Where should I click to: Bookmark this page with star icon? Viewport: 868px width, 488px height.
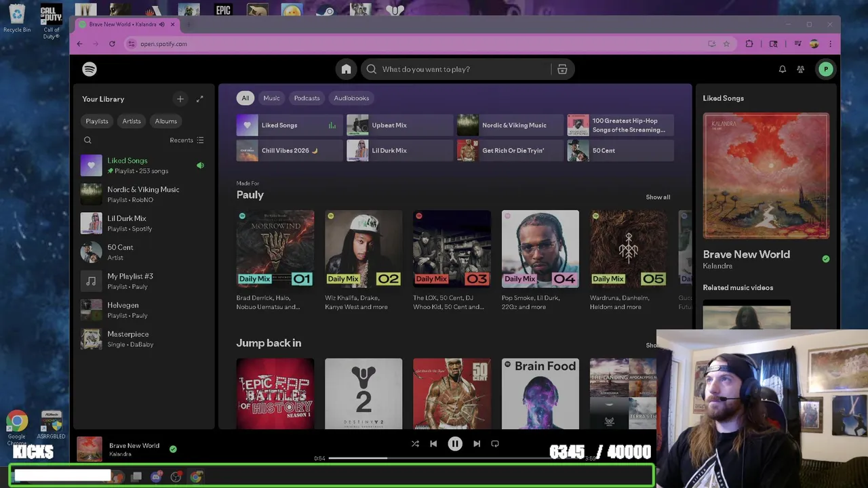coord(726,44)
